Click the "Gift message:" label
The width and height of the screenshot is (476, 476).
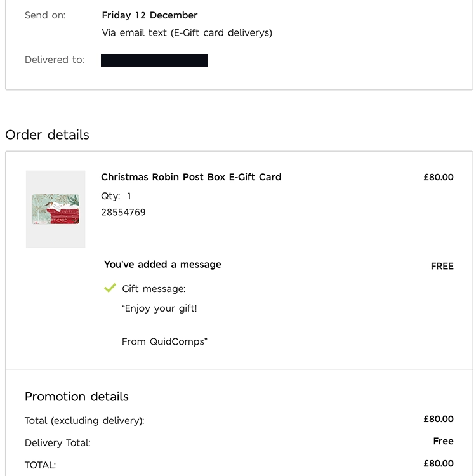[154, 289]
